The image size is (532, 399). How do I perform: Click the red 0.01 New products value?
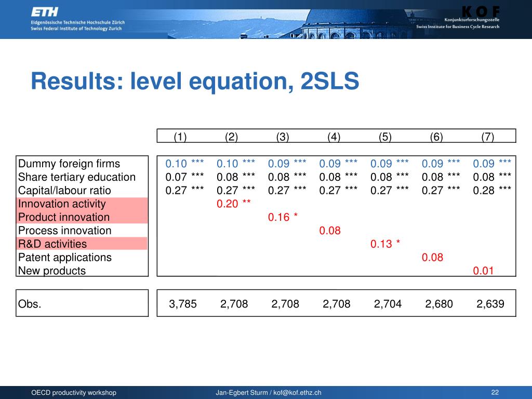click(x=483, y=271)
